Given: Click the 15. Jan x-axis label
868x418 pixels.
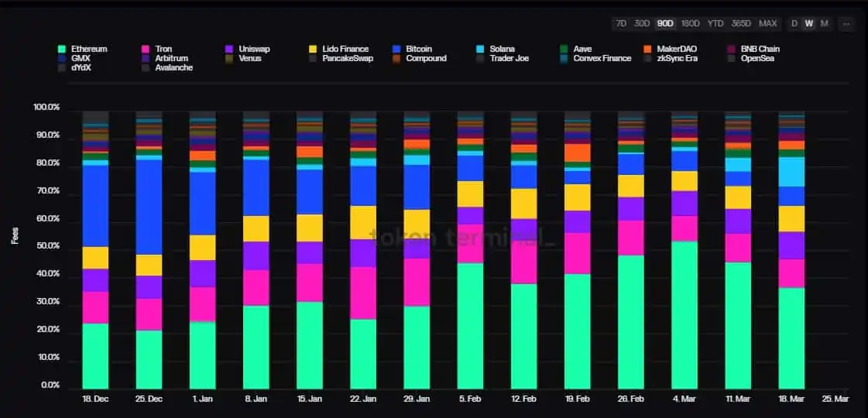Looking at the screenshot, I should point(310,399).
